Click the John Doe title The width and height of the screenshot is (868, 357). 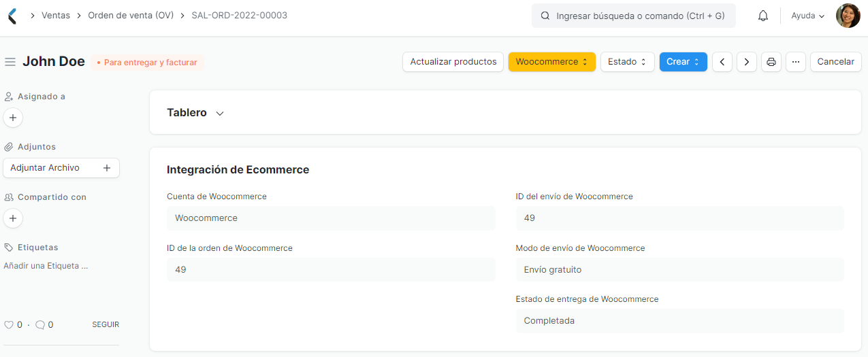pos(54,62)
